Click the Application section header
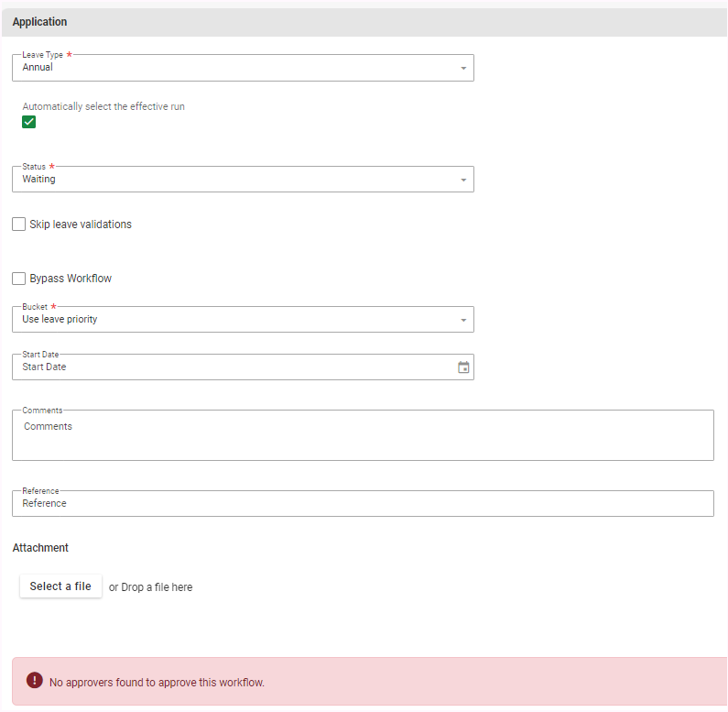 pos(40,22)
